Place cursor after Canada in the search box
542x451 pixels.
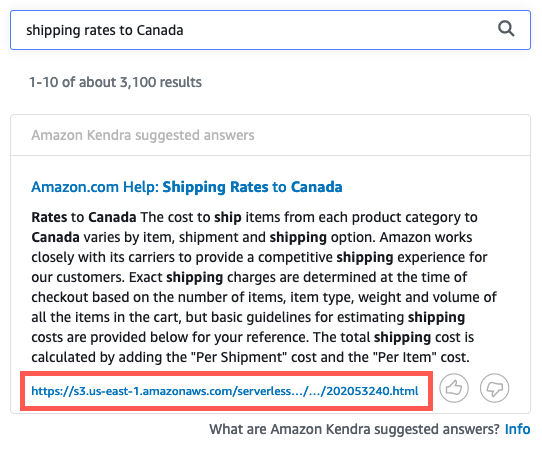tap(184, 30)
